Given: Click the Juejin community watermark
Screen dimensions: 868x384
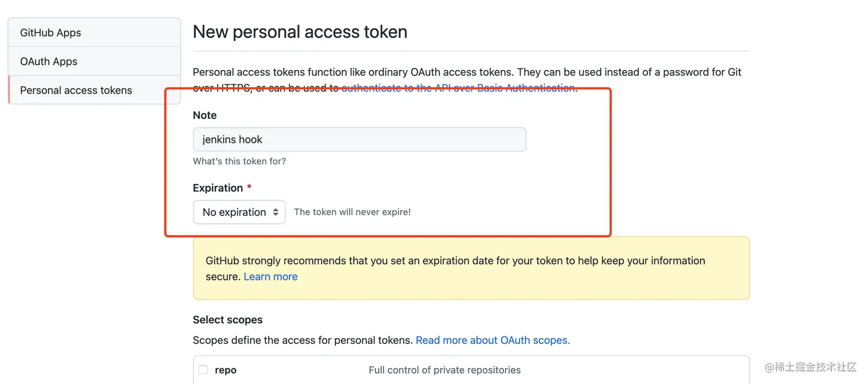Looking at the screenshot, I should [811, 367].
